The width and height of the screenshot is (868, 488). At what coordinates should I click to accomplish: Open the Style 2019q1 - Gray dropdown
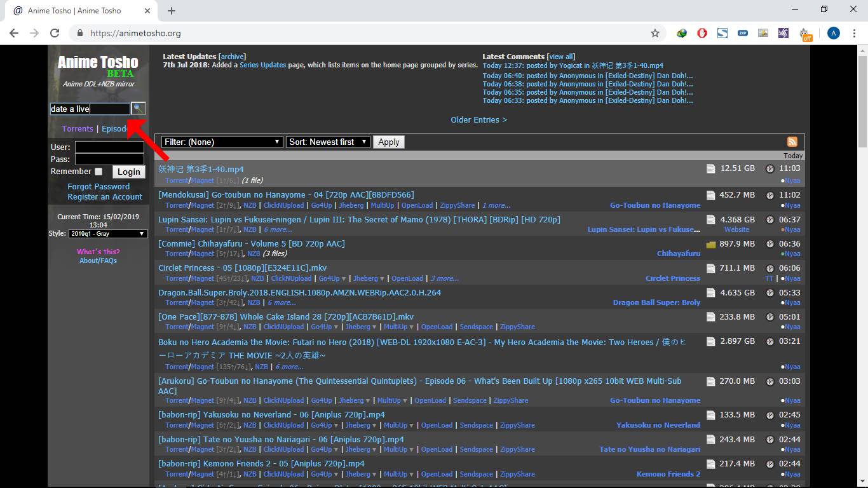(x=108, y=234)
